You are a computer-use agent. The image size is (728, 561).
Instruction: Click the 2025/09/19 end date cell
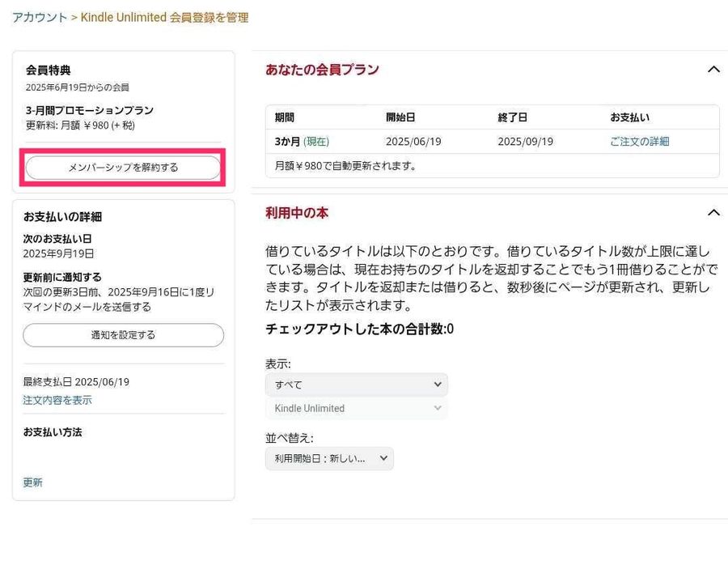[526, 142]
